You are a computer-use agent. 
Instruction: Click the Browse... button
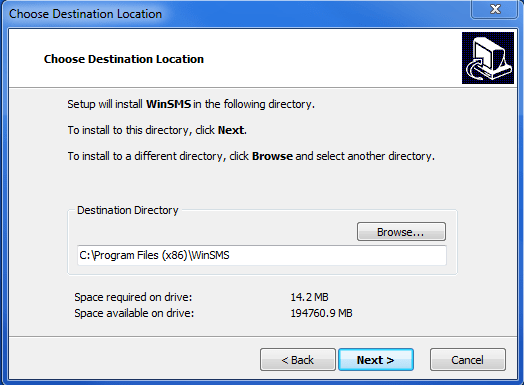coord(401,232)
